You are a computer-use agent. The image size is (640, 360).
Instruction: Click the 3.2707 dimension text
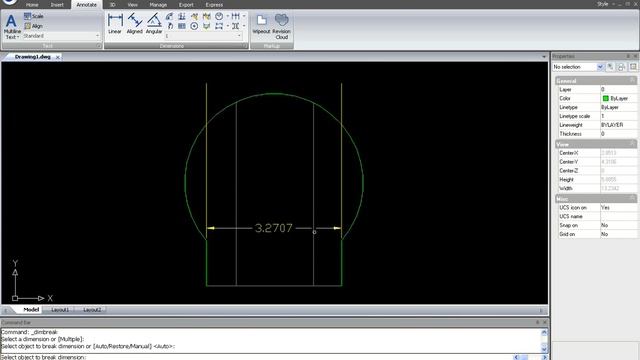(273, 228)
